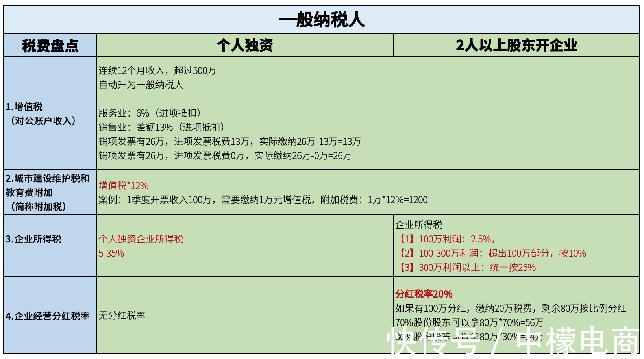Click the 1.增值税 row label
This screenshot has width=644, height=359.
[24, 107]
